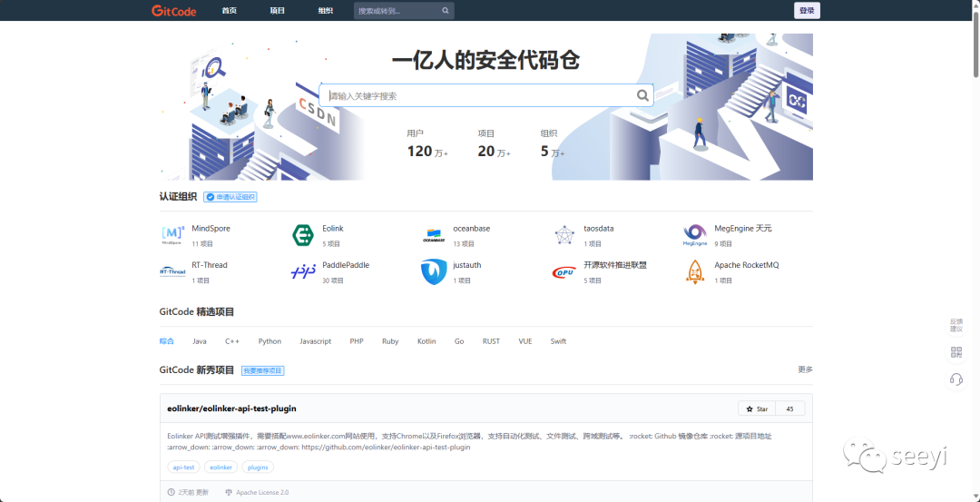
Task: Select the RUST category tab
Action: [x=491, y=341]
